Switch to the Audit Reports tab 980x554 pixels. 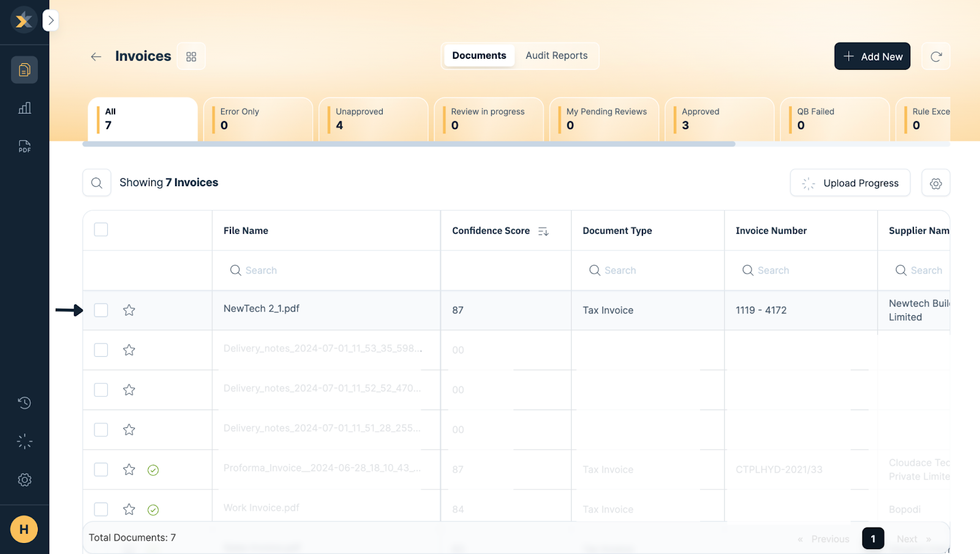click(x=556, y=56)
